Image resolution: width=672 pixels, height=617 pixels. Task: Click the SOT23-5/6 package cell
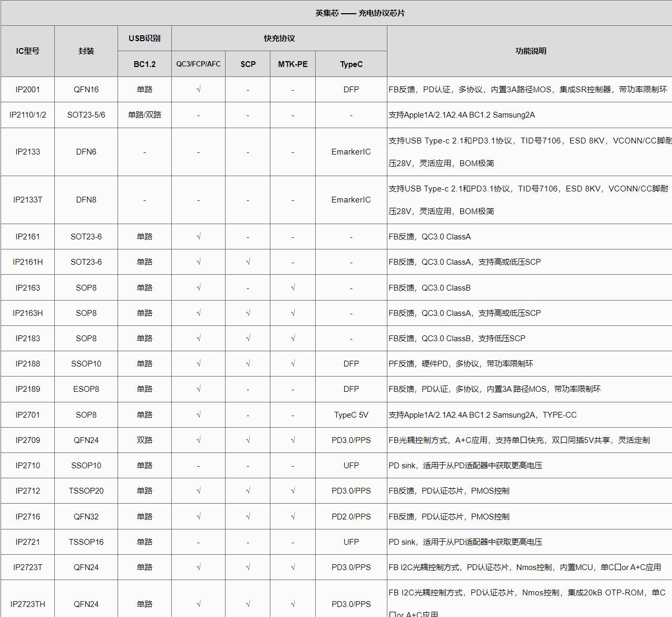[x=86, y=115]
